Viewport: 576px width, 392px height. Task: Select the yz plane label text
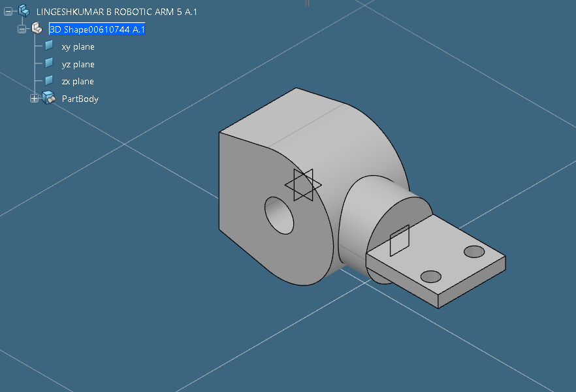coord(77,64)
